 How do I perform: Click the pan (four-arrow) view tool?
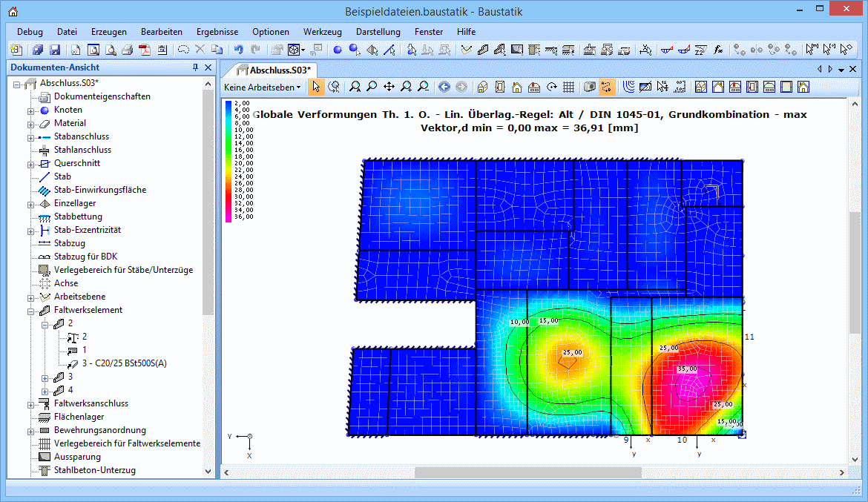click(x=389, y=87)
